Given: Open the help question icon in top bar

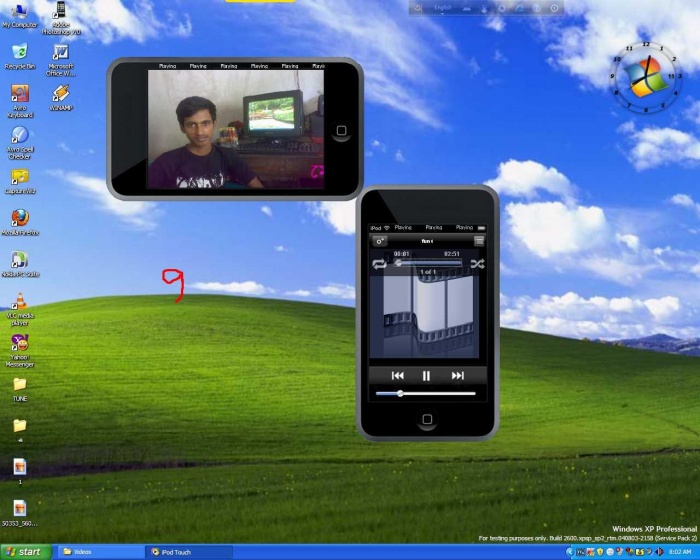Looking at the screenshot, I should click(x=537, y=8).
